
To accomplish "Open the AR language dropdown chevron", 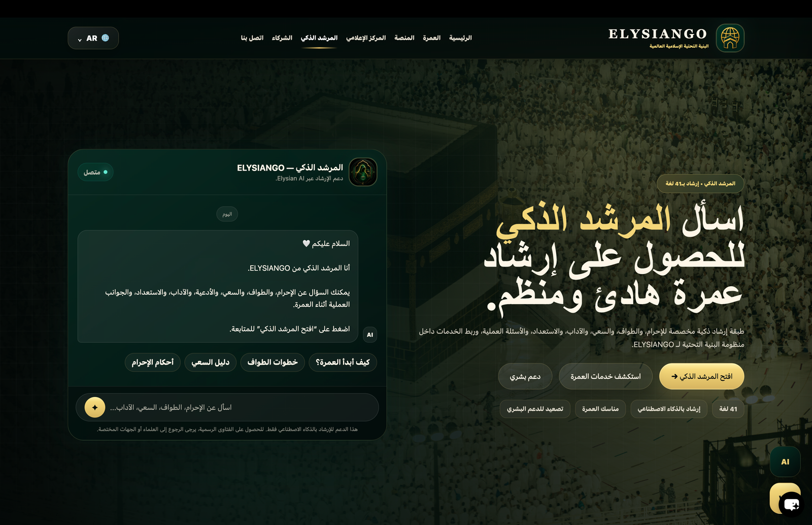I will (x=80, y=39).
